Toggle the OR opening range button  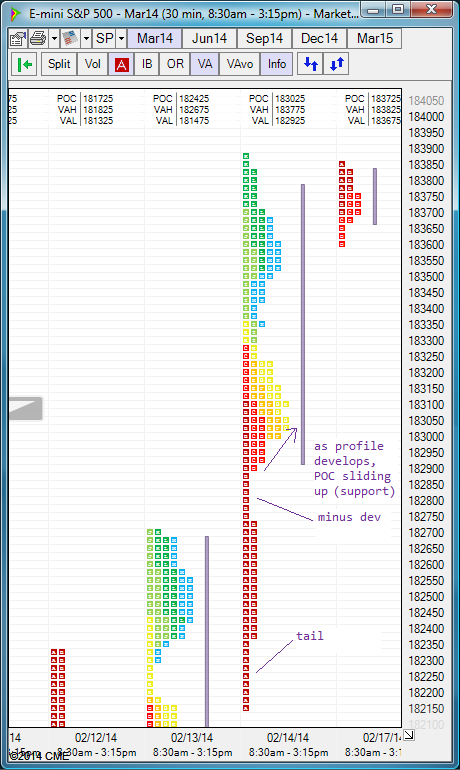pos(175,64)
